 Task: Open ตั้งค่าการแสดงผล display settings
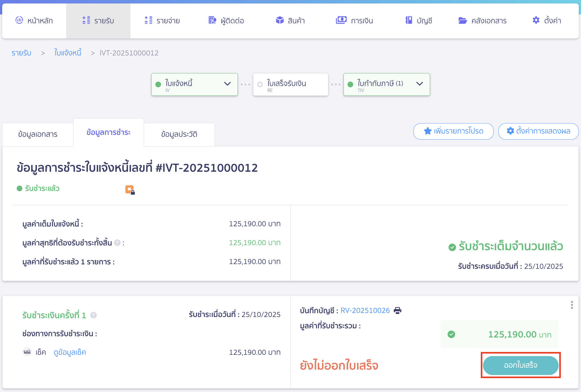pos(538,131)
